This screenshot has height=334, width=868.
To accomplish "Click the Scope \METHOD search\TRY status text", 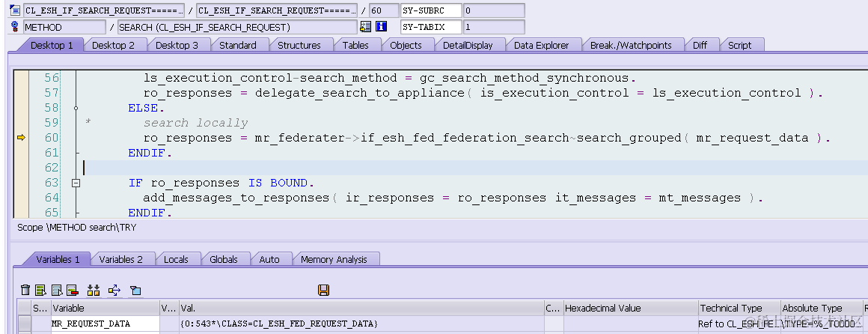I will coord(76,227).
